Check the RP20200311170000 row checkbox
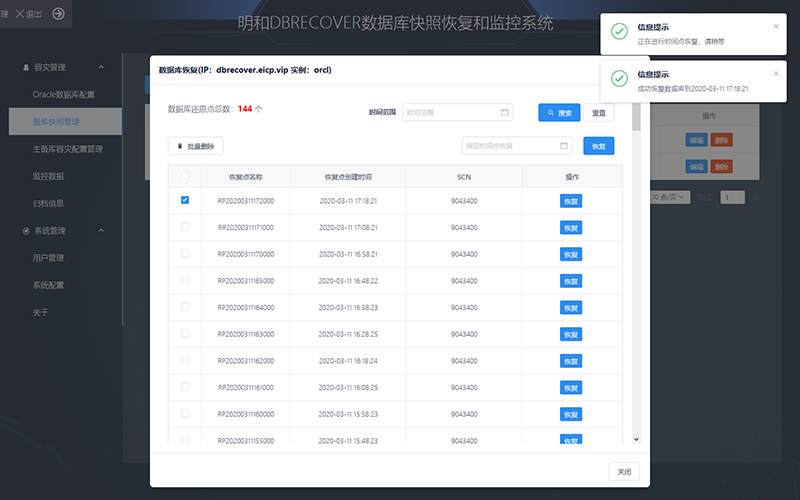Screen dimensions: 800x500 click(185, 253)
